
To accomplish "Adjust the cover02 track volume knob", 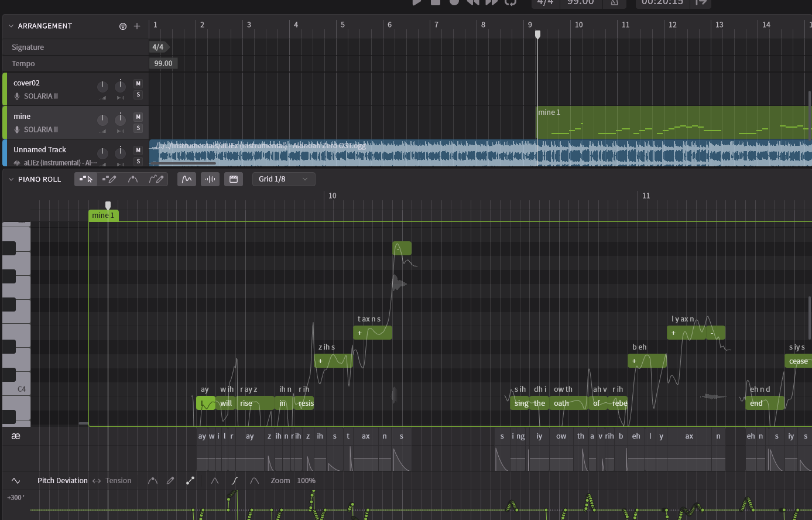I will click(x=102, y=87).
